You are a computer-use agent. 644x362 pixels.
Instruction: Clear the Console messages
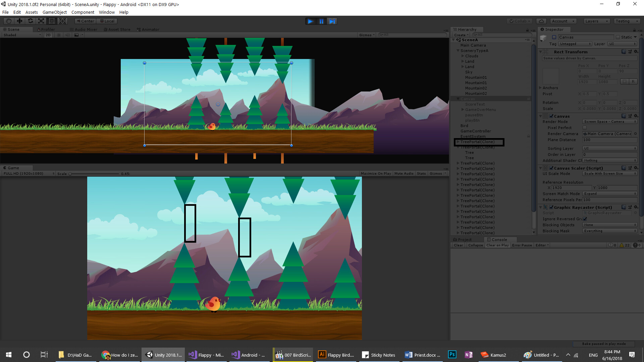pyautogui.click(x=458, y=245)
